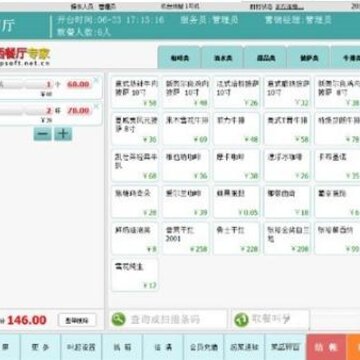Add the menu item priced ¥28

(135, 202)
